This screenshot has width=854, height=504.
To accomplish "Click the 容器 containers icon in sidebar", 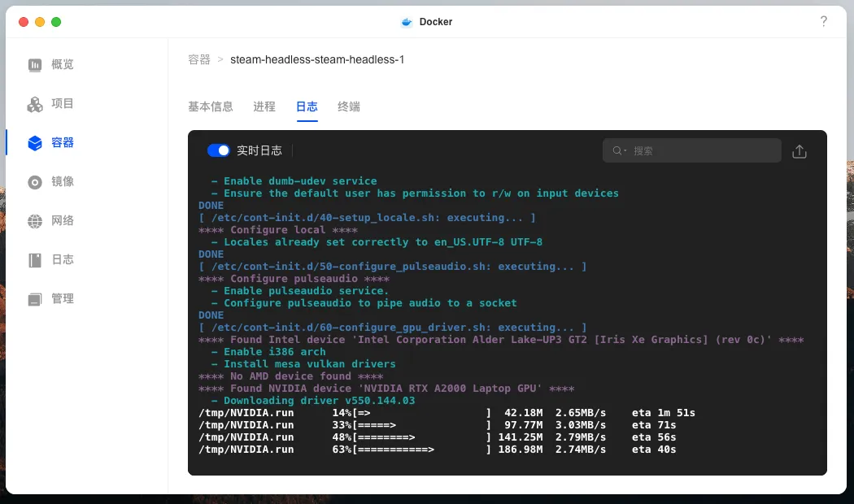I will [35, 143].
